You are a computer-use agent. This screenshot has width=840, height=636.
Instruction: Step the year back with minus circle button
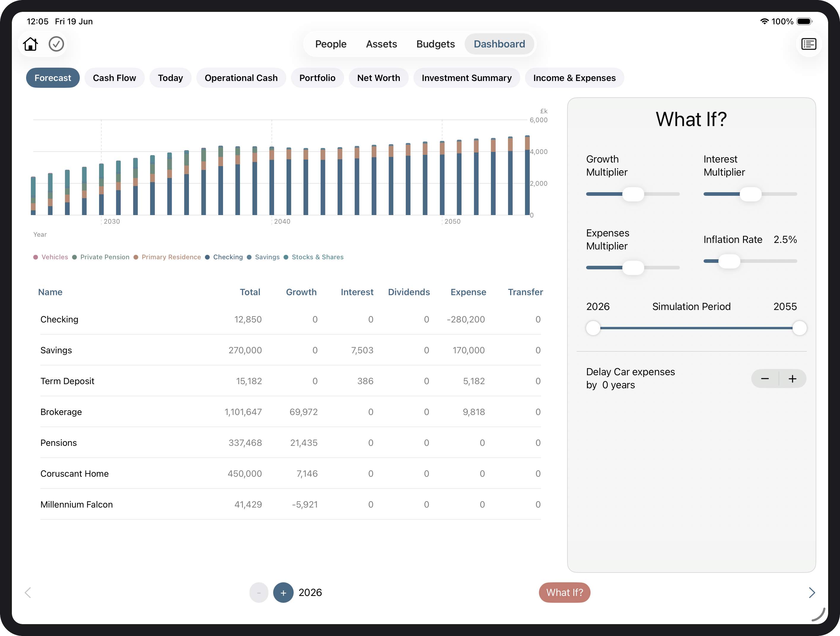pyautogui.click(x=259, y=592)
